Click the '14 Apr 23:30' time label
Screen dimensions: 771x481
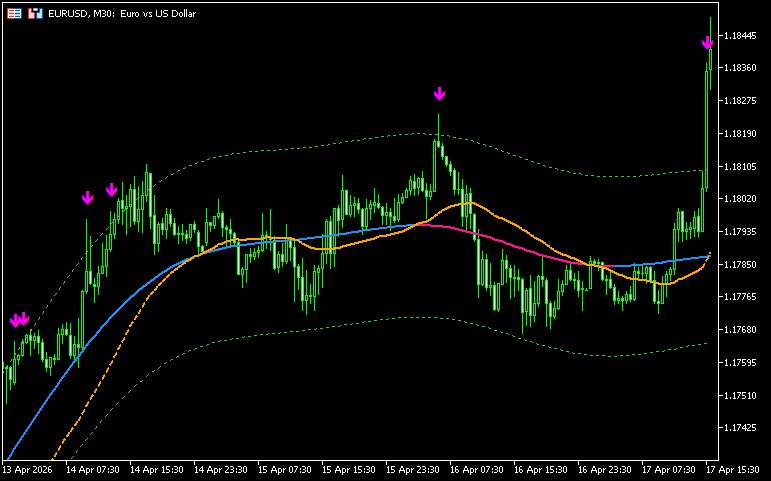coord(220,470)
